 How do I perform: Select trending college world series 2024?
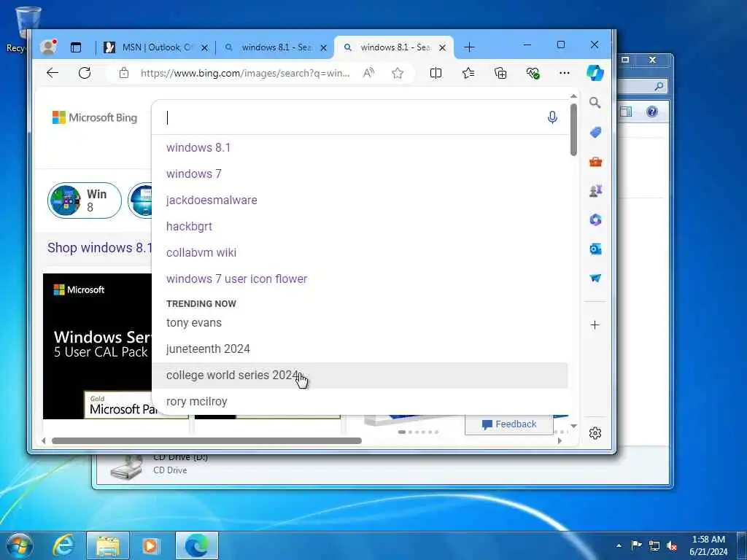[x=360, y=376]
